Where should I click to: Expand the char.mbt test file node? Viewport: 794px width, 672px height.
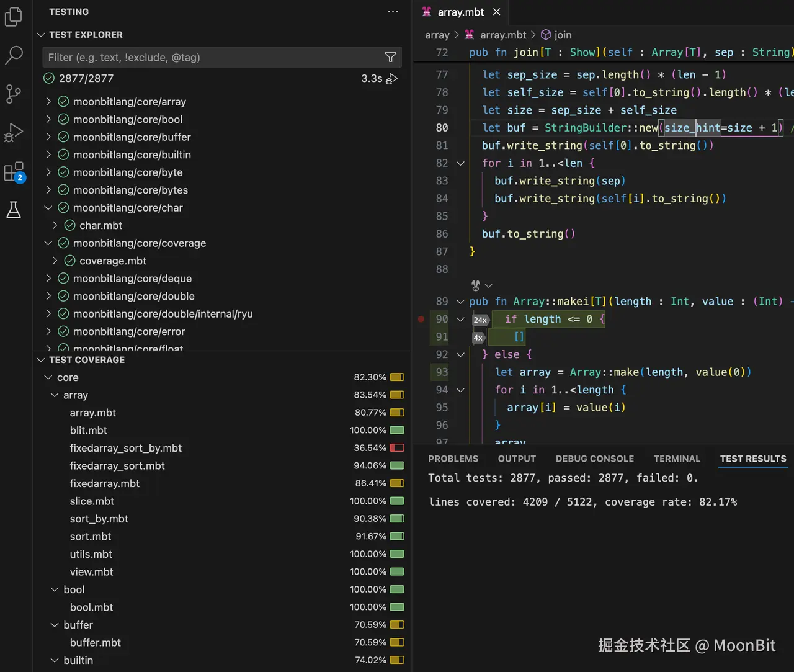point(55,225)
